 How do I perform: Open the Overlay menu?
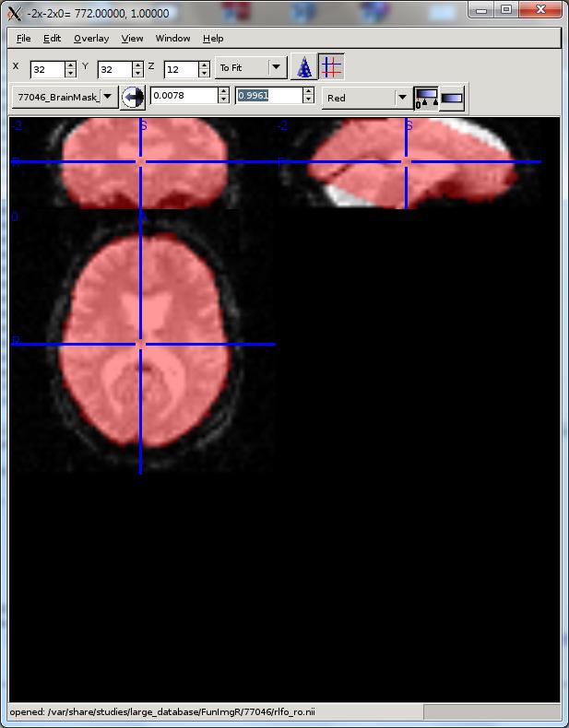pos(90,39)
